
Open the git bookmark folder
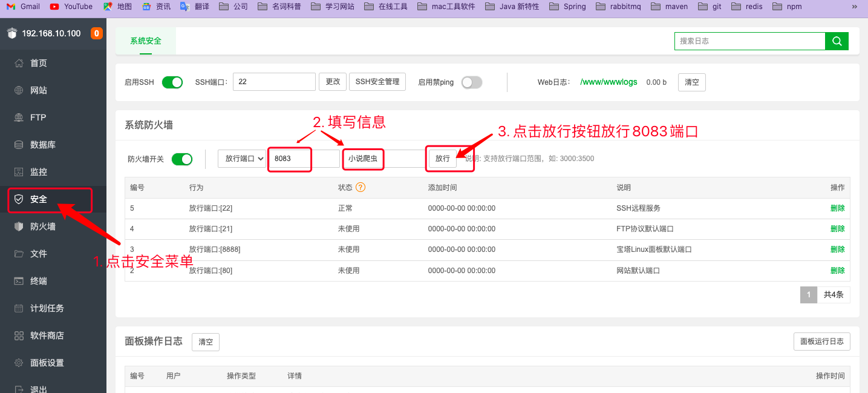710,7
